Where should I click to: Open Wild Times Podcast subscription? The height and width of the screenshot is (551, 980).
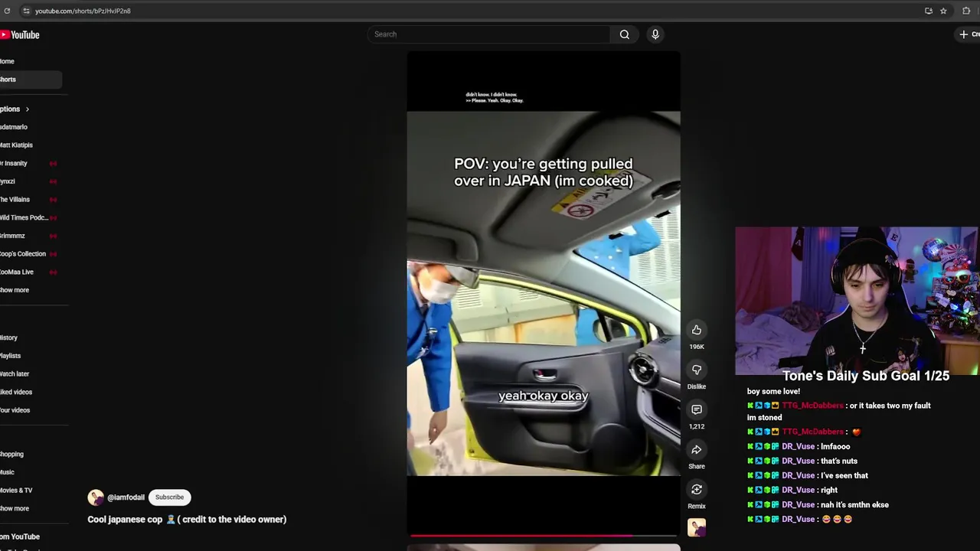[24, 218]
